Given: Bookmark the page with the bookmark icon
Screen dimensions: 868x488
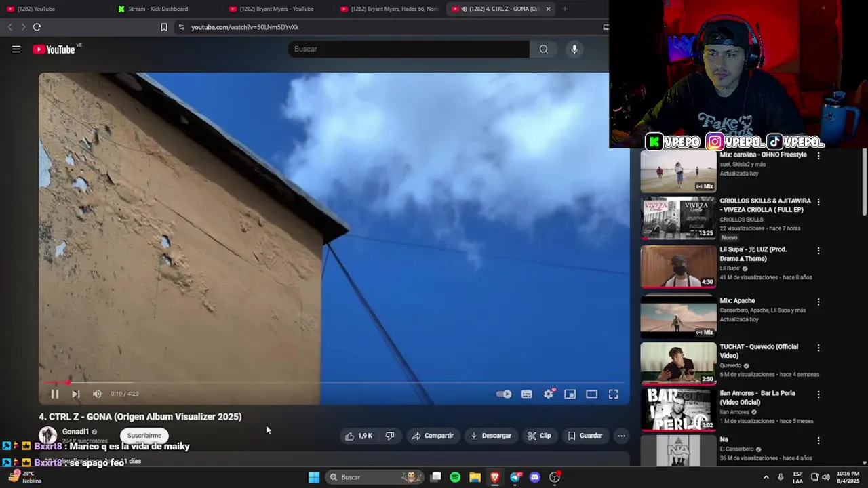Looking at the screenshot, I should (163, 27).
